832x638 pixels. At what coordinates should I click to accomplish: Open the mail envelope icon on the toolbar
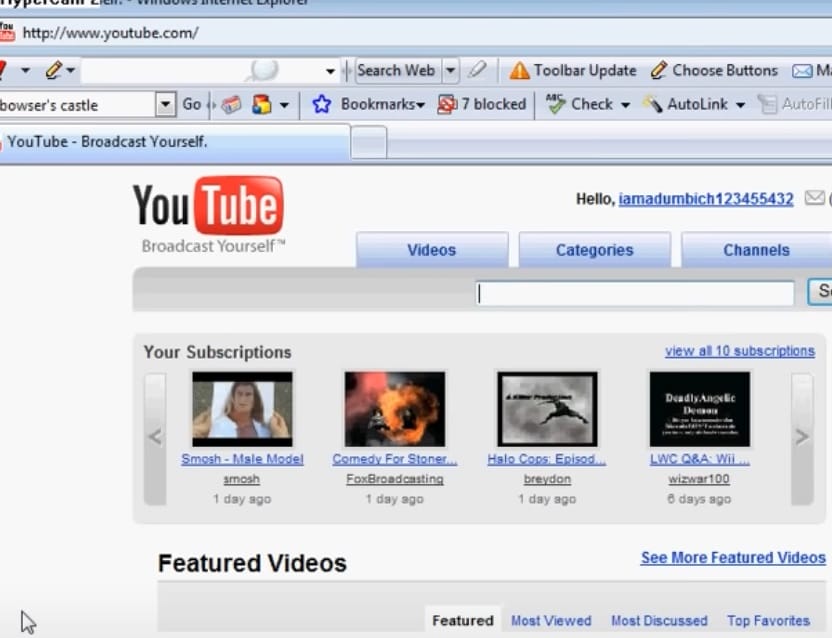point(802,71)
